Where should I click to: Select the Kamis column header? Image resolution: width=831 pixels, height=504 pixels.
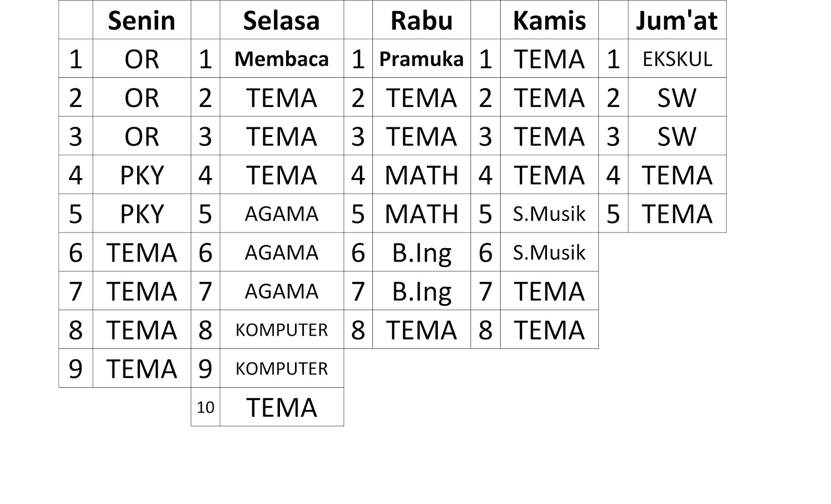click(549, 21)
